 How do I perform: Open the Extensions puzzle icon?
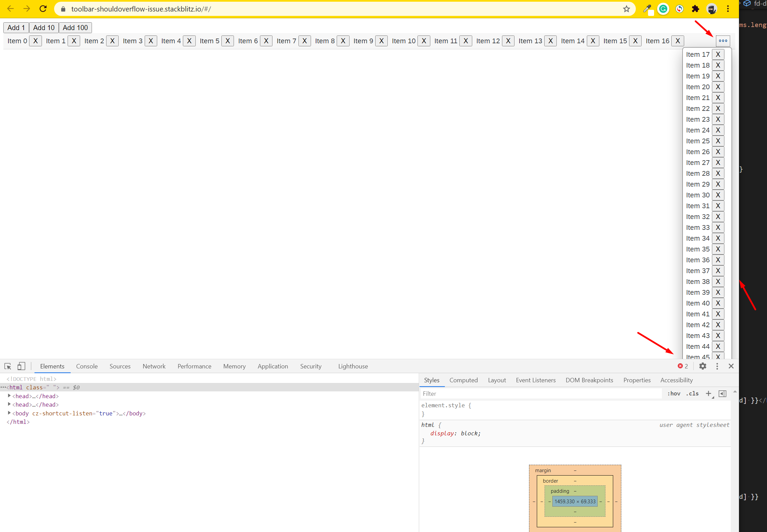tap(695, 9)
